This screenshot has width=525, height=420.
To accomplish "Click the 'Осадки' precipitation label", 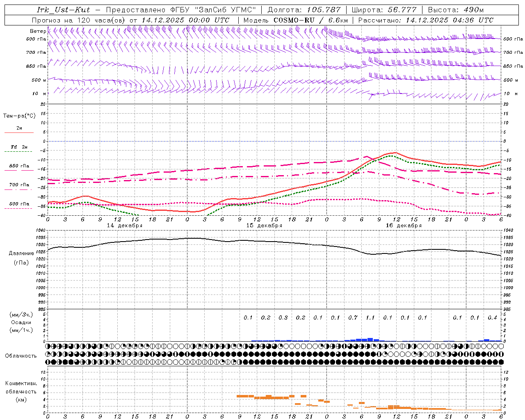I will pyautogui.click(x=21, y=322).
